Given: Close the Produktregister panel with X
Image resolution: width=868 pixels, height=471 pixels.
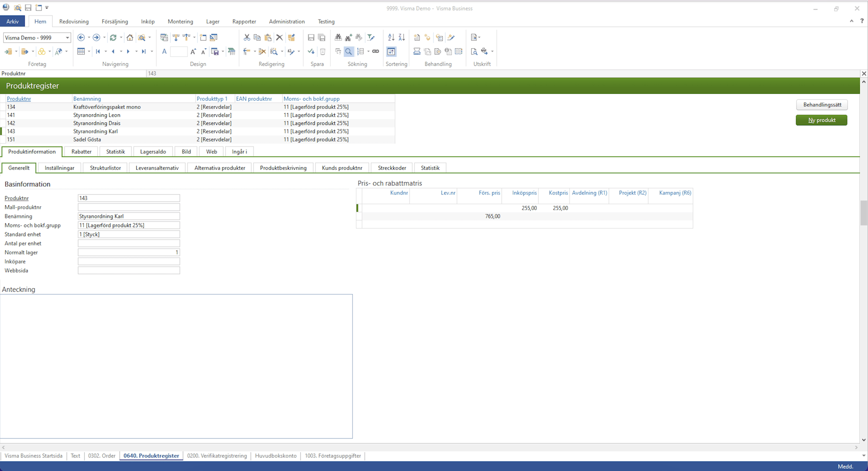Looking at the screenshot, I should [864, 73].
